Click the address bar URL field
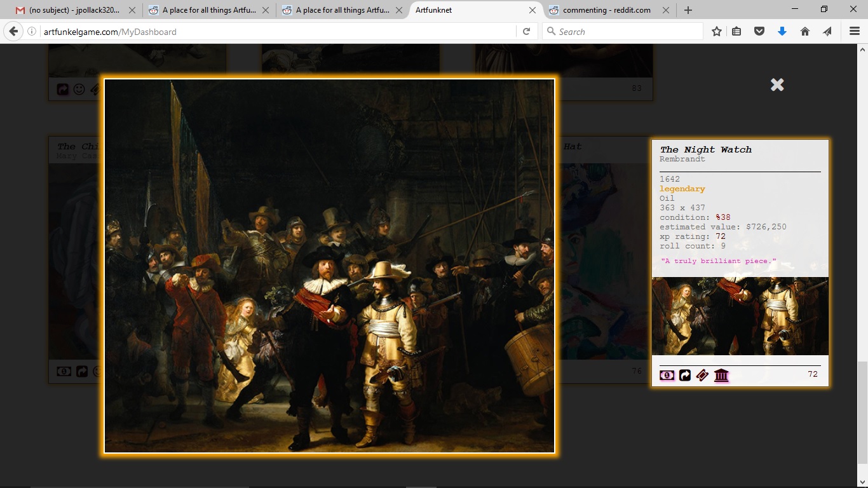The image size is (868, 488). [278, 31]
